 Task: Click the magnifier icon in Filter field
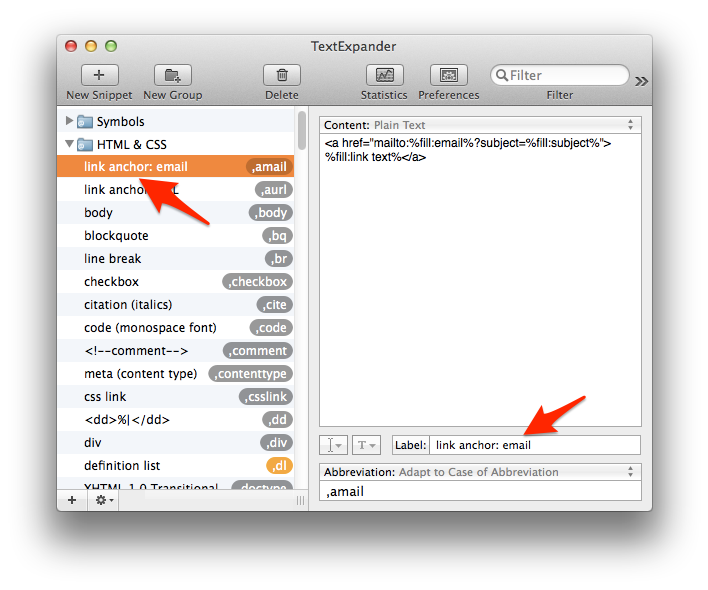(502, 75)
